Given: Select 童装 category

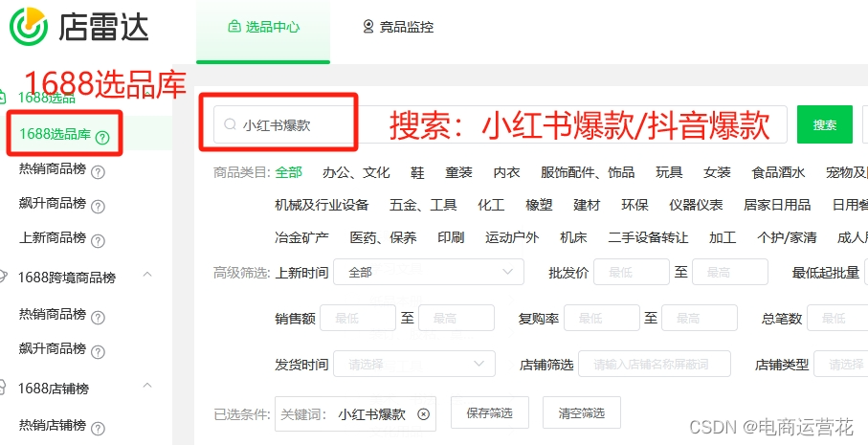Looking at the screenshot, I should click(459, 172).
